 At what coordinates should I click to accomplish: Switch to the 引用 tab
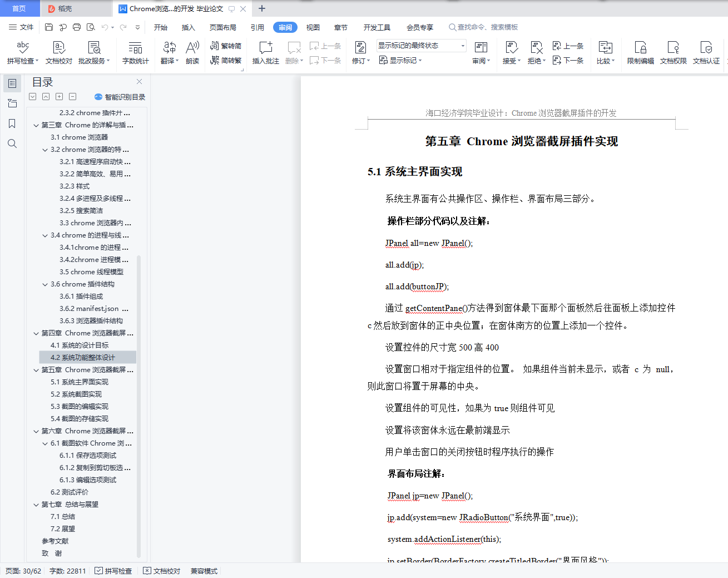tap(257, 27)
